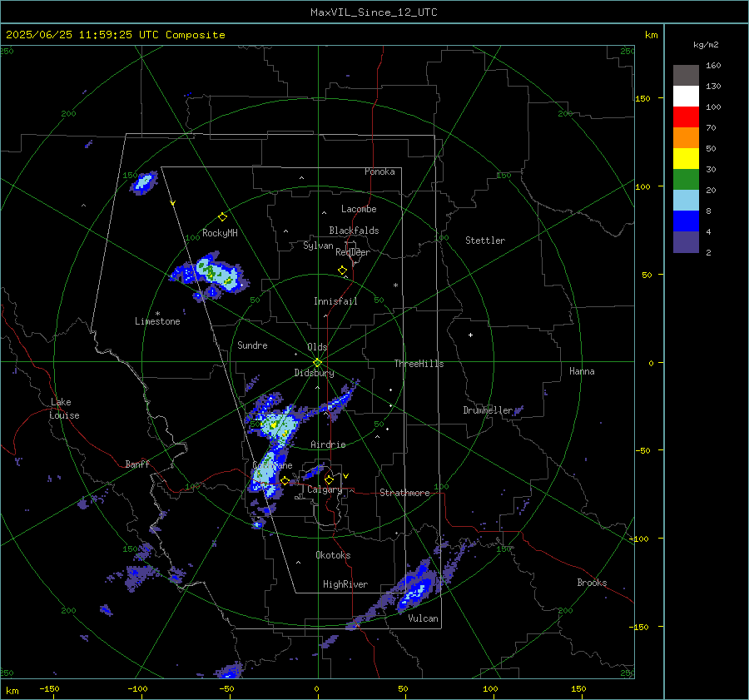
Task: Click the yellow diamond marker near RockyMH
Action: click(x=222, y=217)
